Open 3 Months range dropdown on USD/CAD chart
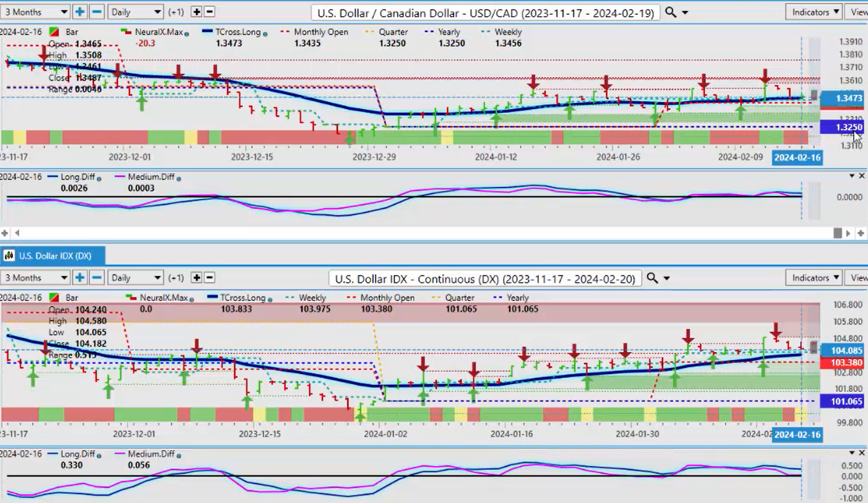This screenshot has width=868, height=503. click(35, 12)
